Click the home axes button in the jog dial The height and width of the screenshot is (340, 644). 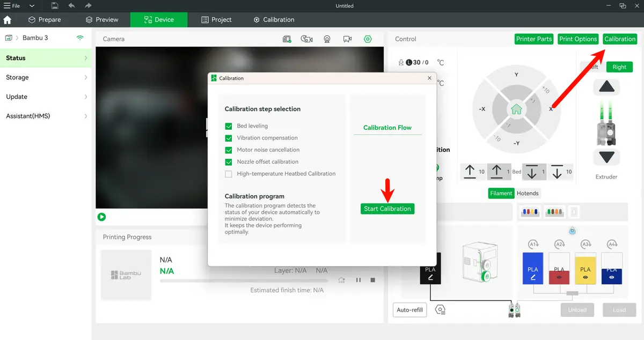516,109
